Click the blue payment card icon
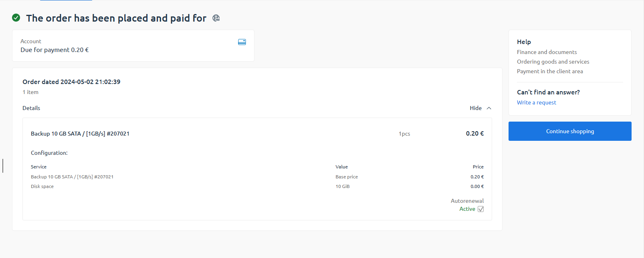This screenshot has height=258, width=644. point(242,42)
